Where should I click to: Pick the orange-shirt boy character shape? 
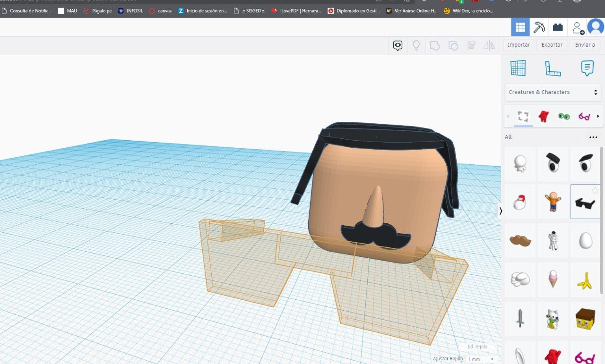553,202
